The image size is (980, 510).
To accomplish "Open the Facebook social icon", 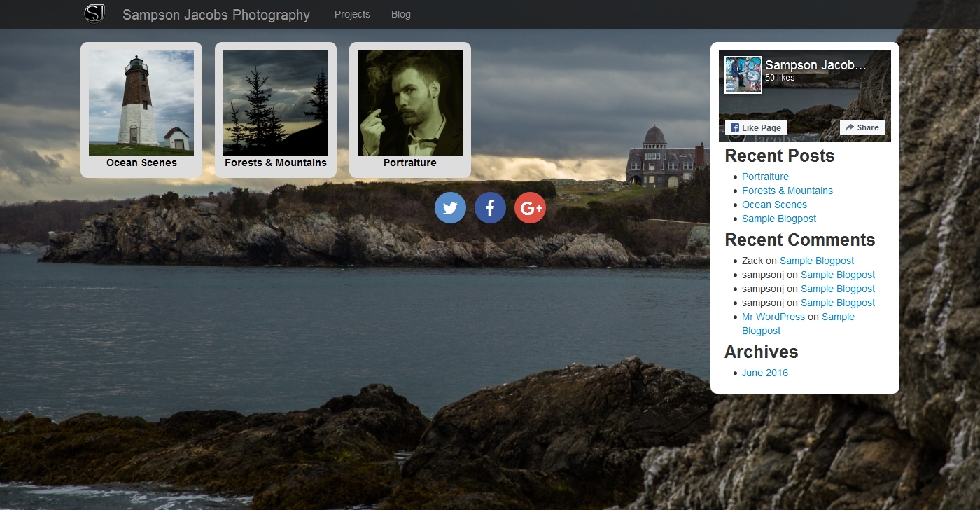I will tap(490, 207).
